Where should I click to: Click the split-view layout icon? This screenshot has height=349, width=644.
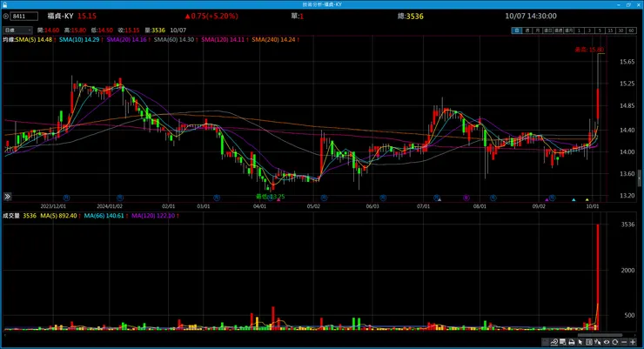pyautogui.click(x=589, y=342)
